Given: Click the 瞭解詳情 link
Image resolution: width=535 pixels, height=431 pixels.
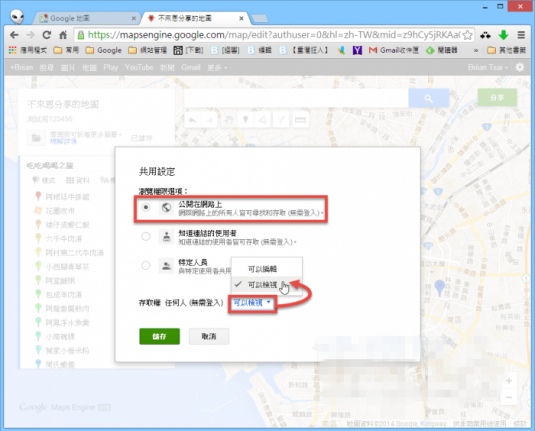Looking at the screenshot, I should coord(63,141).
